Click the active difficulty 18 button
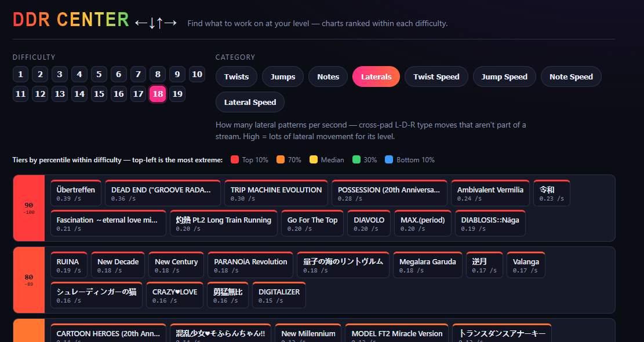Viewport: 644px width, 342px height. (x=158, y=94)
